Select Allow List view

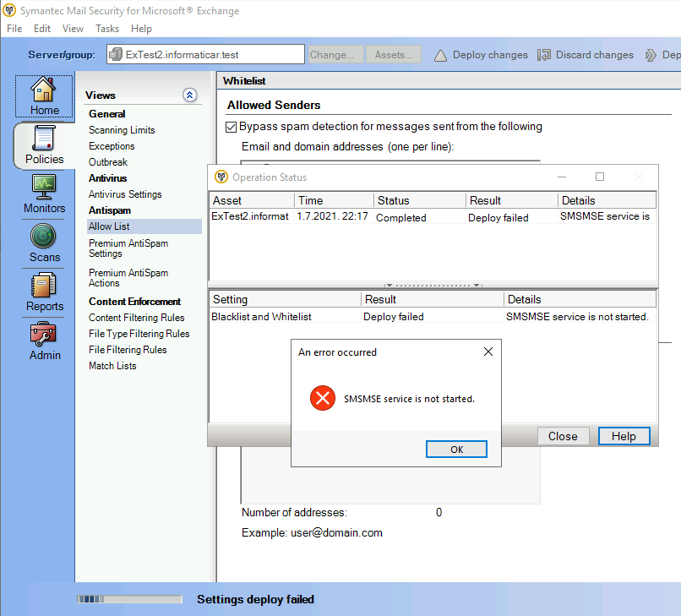[x=144, y=226]
